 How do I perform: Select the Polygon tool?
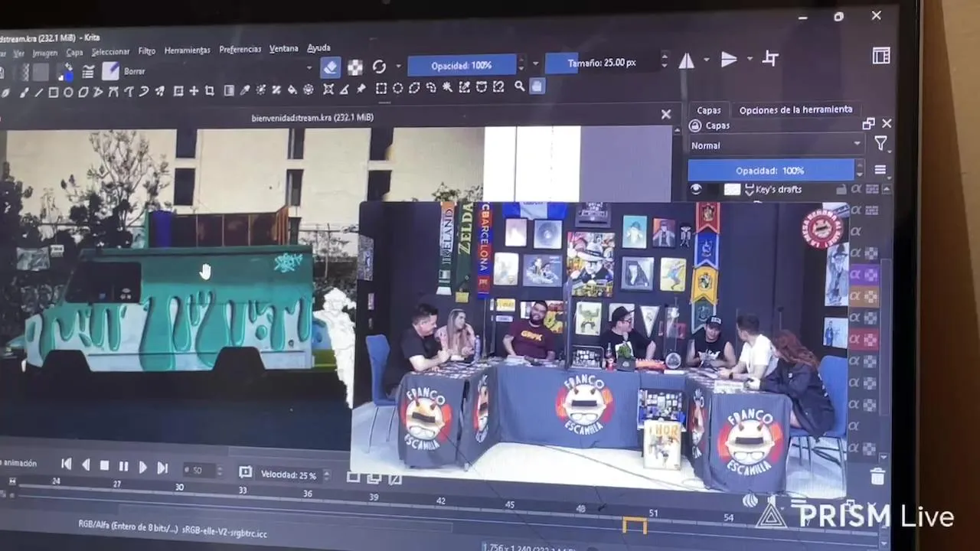pyautogui.click(x=83, y=90)
